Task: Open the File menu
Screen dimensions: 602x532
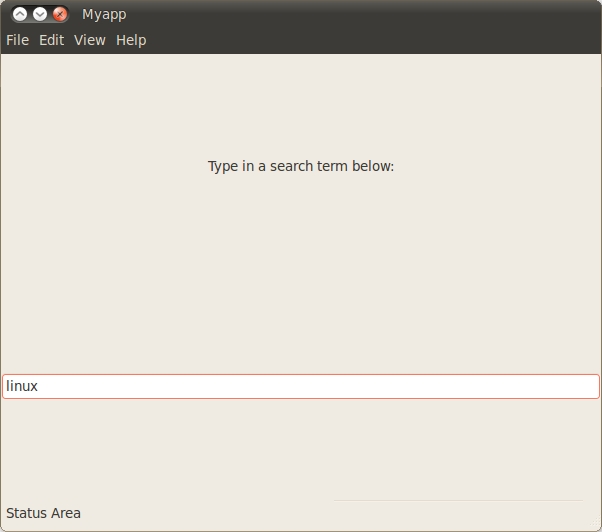Action: [17, 40]
